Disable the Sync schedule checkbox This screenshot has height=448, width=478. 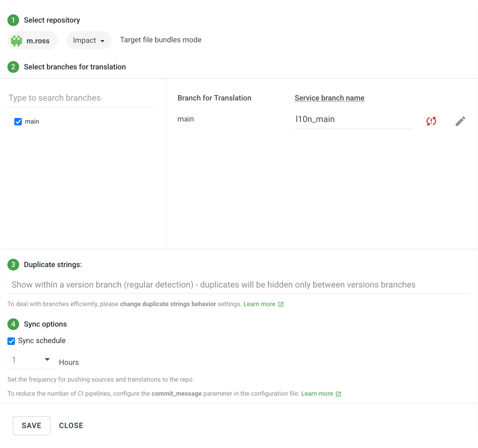pyautogui.click(x=11, y=341)
